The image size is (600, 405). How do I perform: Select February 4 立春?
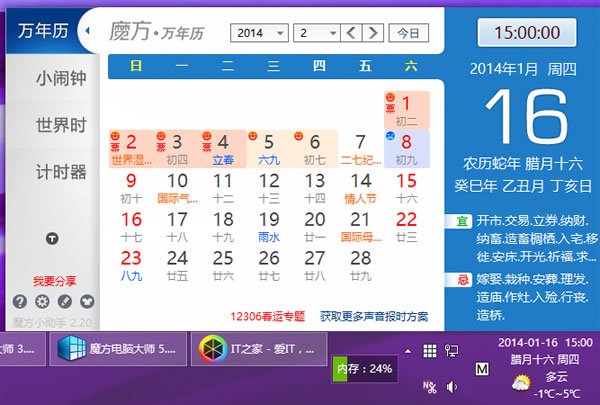coord(223,149)
